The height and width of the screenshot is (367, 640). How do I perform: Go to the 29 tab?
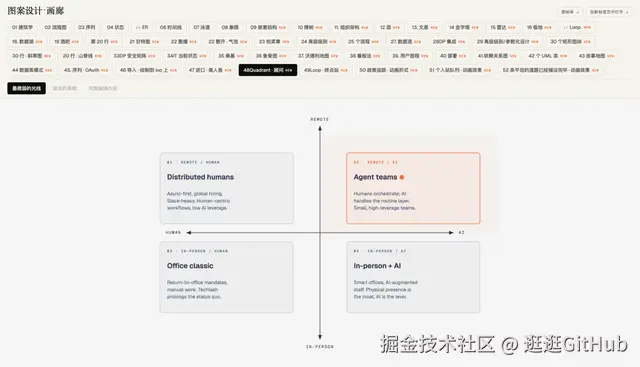[507, 42]
